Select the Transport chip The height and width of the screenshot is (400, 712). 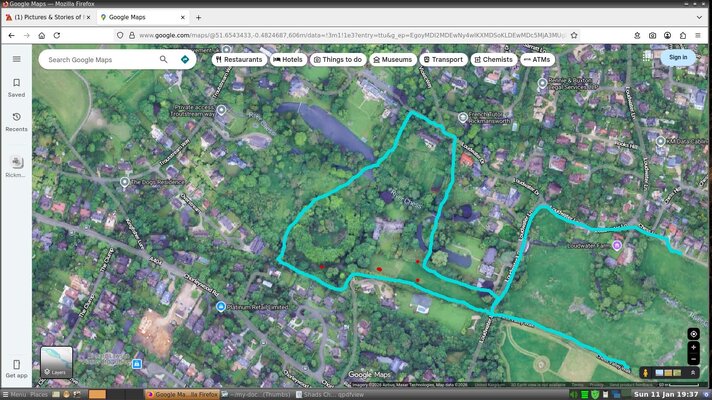pyautogui.click(x=443, y=59)
